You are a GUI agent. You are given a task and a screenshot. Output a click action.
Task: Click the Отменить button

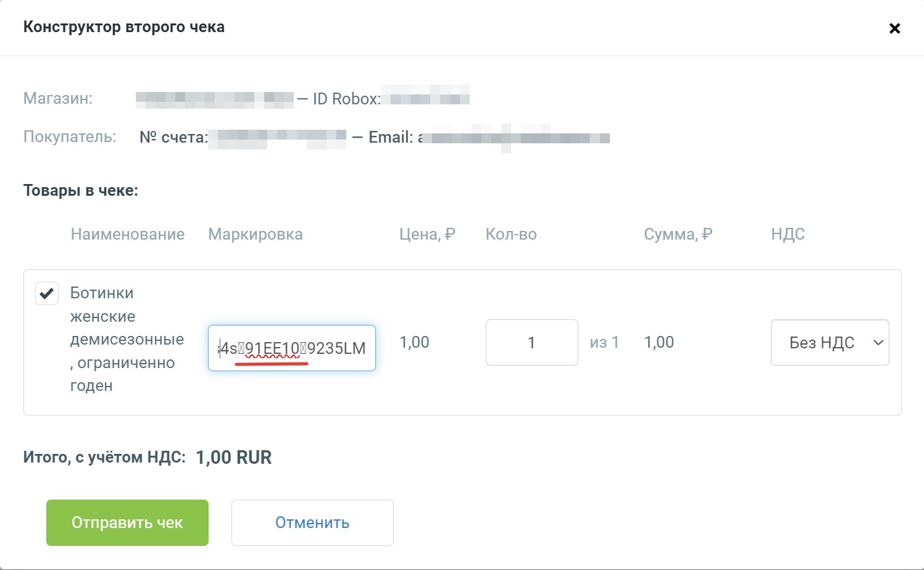[312, 523]
